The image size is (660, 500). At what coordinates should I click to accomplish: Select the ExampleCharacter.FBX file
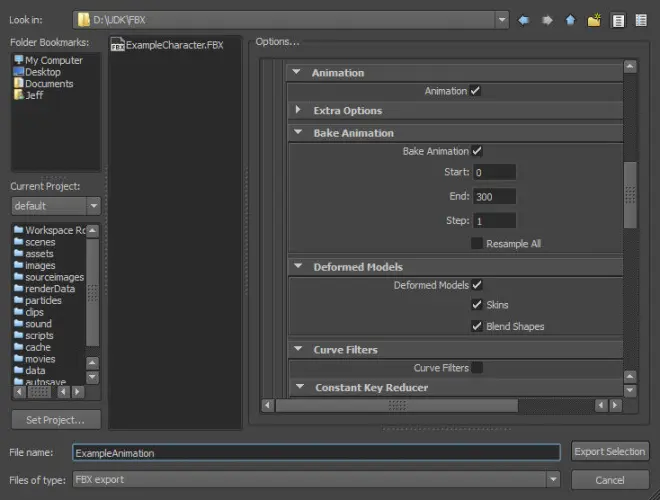(167, 45)
